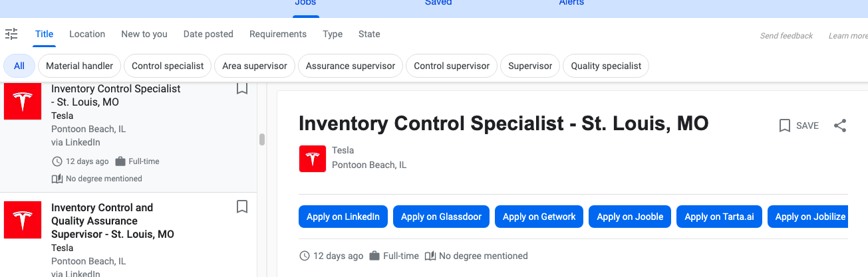Bookmark the Inventory Control Specialist listing
Screen dimensions: 868x277
(x=242, y=88)
